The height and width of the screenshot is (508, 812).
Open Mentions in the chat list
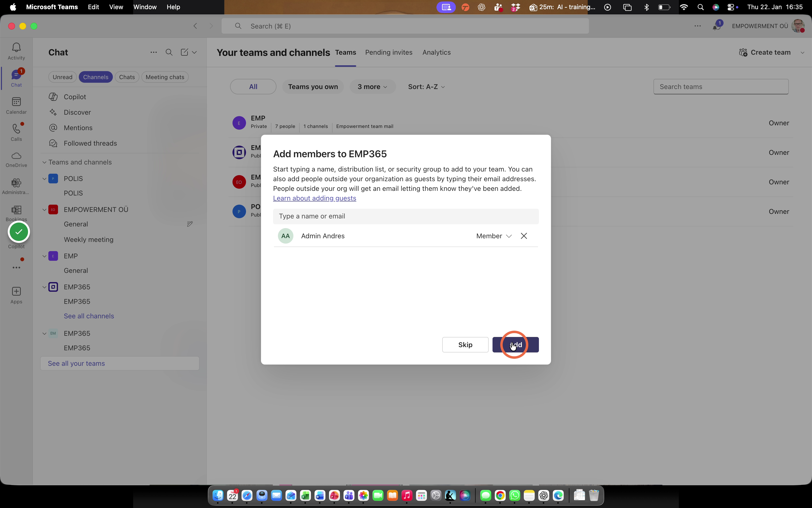click(78, 128)
